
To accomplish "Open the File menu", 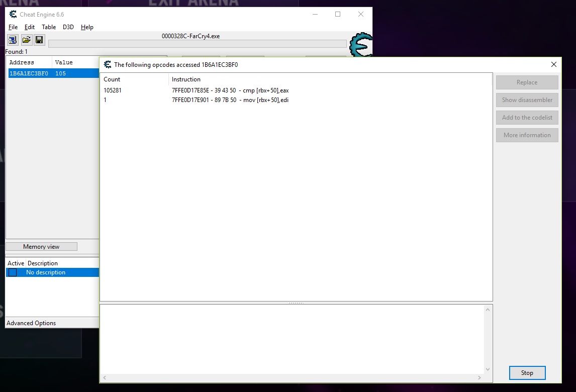I will [13, 27].
